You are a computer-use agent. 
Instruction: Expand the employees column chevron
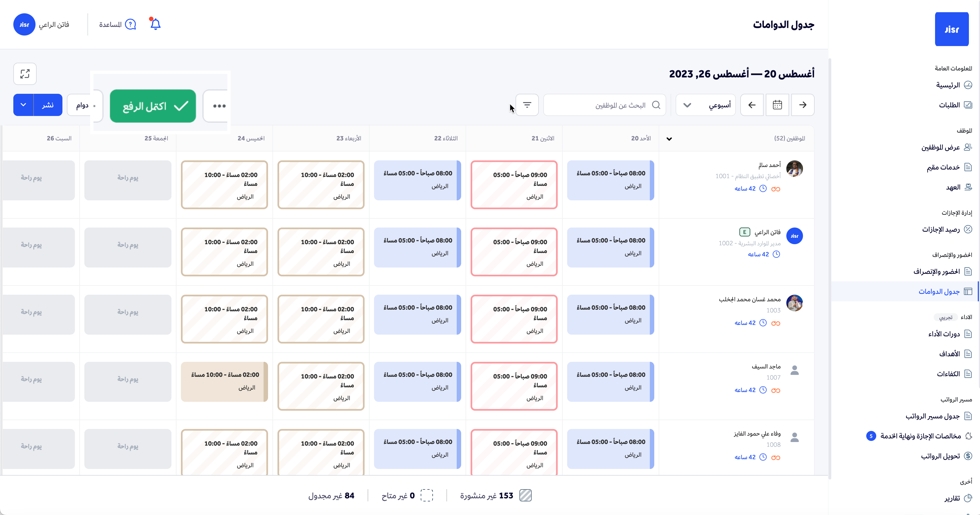tap(669, 139)
